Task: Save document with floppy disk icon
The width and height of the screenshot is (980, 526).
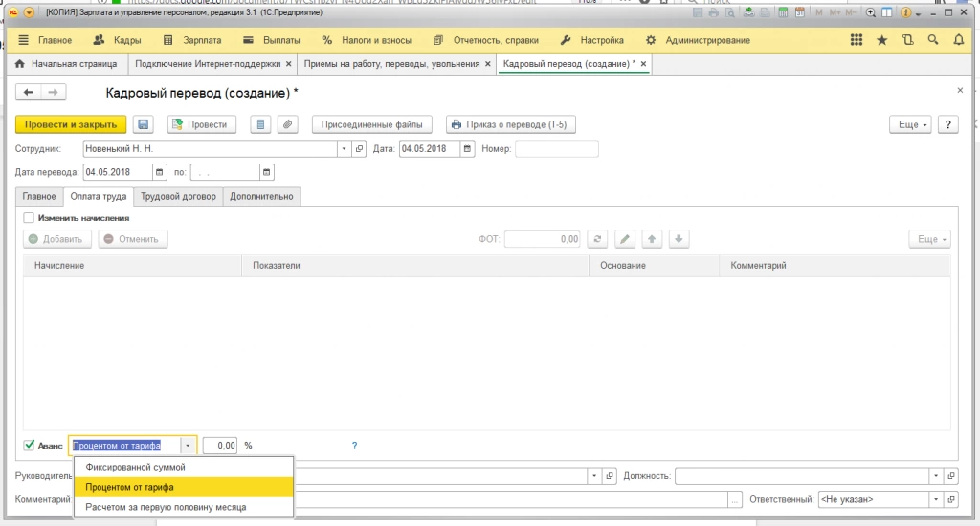Action: point(144,124)
